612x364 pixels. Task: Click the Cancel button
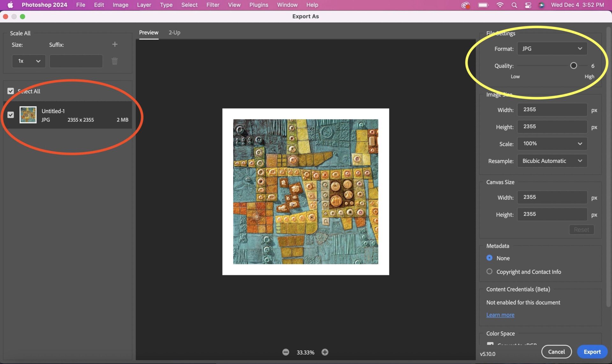(556, 352)
